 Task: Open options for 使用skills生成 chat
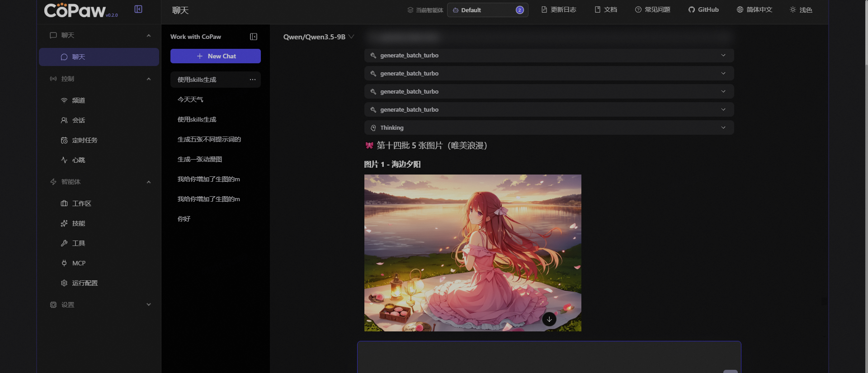pyautogui.click(x=253, y=80)
